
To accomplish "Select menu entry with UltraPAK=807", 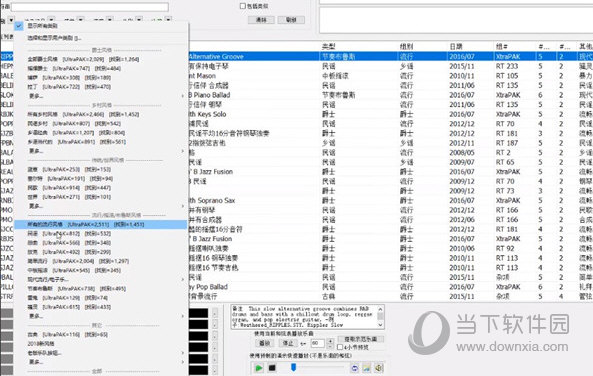I will pos(101,123).
